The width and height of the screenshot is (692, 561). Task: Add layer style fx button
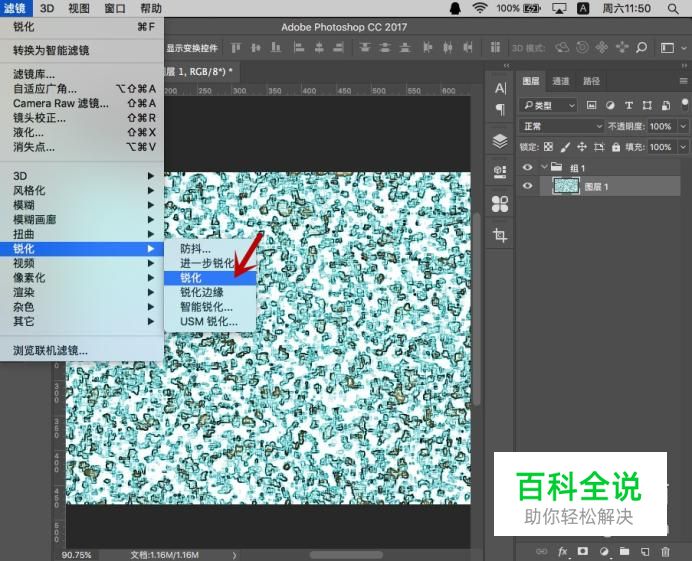[562, 551]
